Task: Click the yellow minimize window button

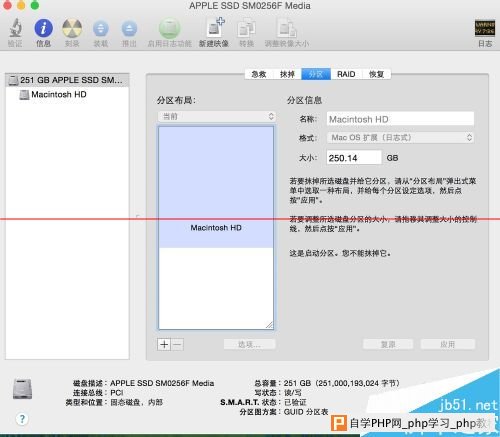Action: coord(21,5)
